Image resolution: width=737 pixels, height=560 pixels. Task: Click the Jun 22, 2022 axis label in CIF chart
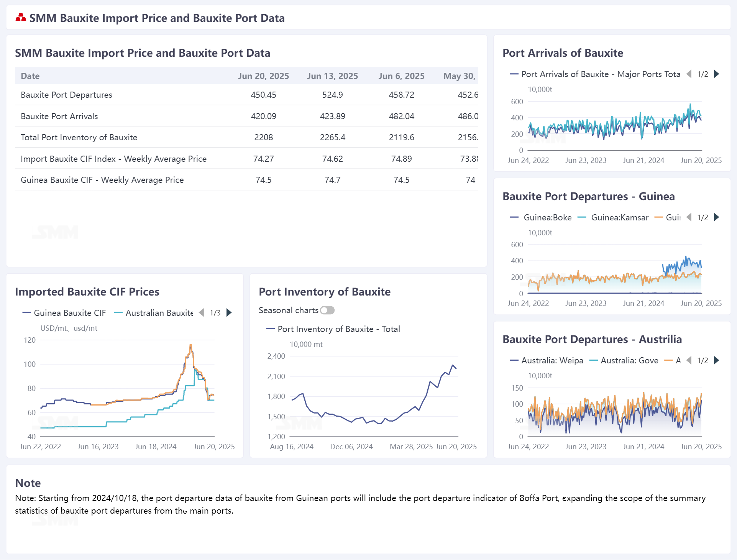[x=40, y=447]
